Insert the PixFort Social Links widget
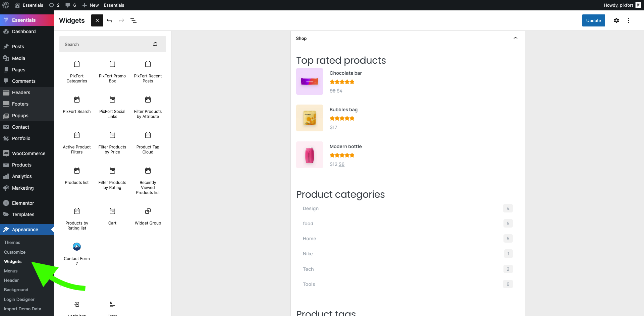 [112, 107]
